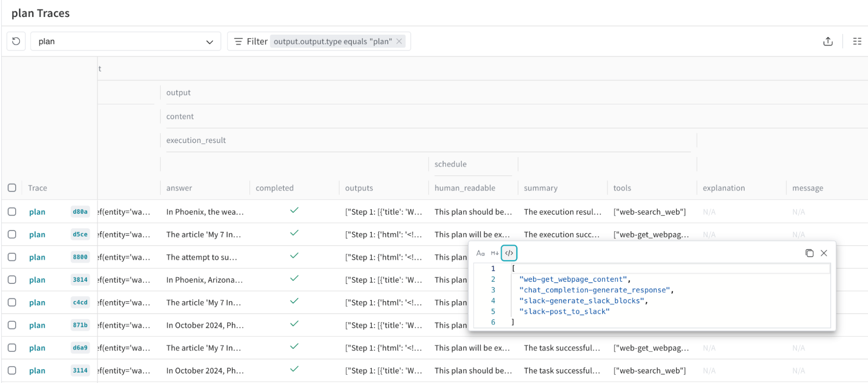Click the export/share upload icon
The image size is (868, 383).
828,41
